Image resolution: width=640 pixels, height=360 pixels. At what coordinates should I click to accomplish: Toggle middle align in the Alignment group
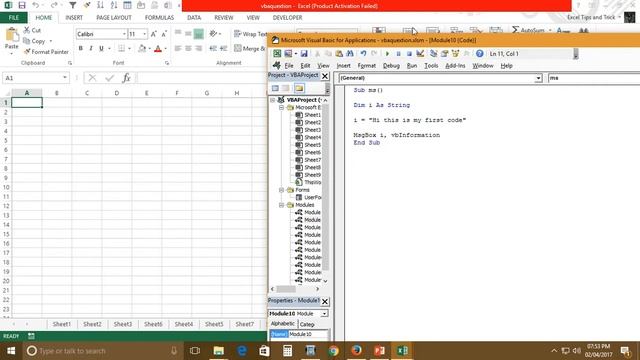[x=188, y=34]
